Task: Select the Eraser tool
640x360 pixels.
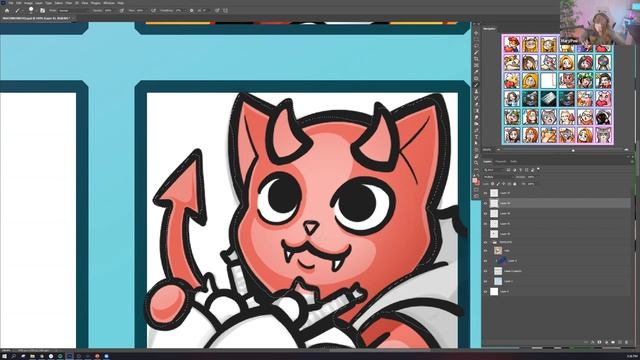Action: (x=476, y=104)
